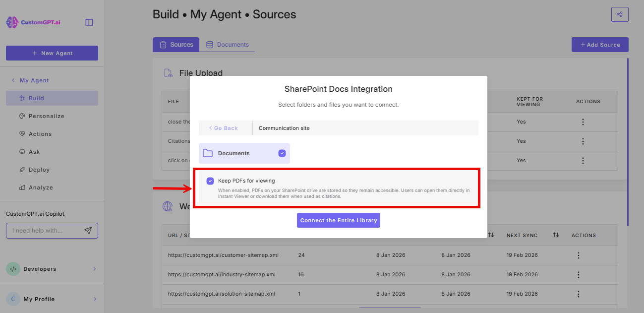The width and height of the screenshot is (644, 313).
Task: Open actions menu for third file row
Action: 583,160
